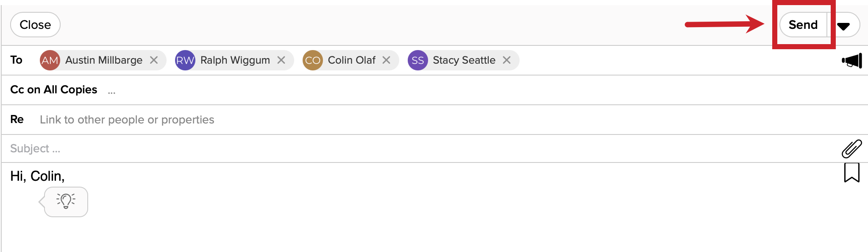The width and height of the screenshot is (868, 252).
Task: Remove Ralph Wiggum from recipients
Action: coord(281,60)
